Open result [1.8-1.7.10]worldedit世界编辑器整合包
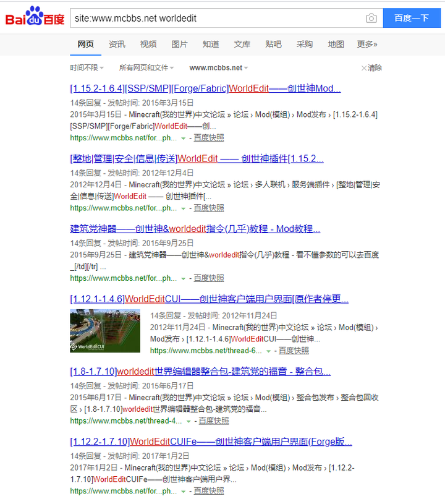 coord(200,372)
